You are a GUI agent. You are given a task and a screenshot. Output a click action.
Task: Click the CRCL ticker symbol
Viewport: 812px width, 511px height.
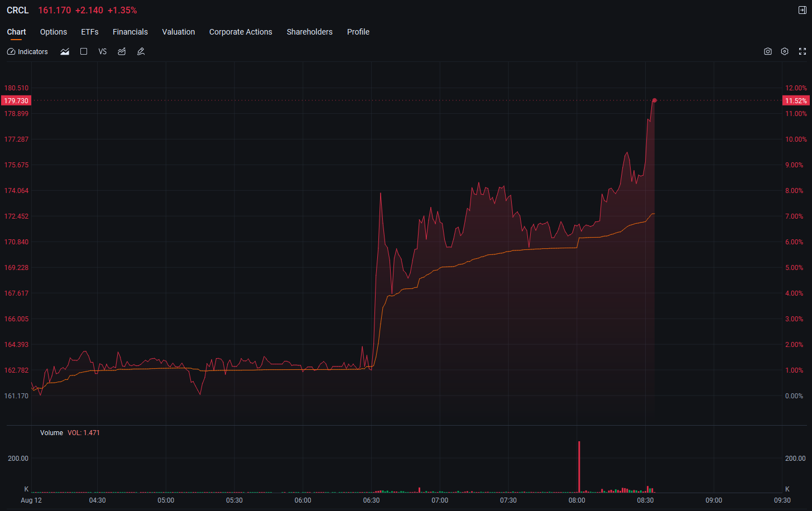[18, 10]
